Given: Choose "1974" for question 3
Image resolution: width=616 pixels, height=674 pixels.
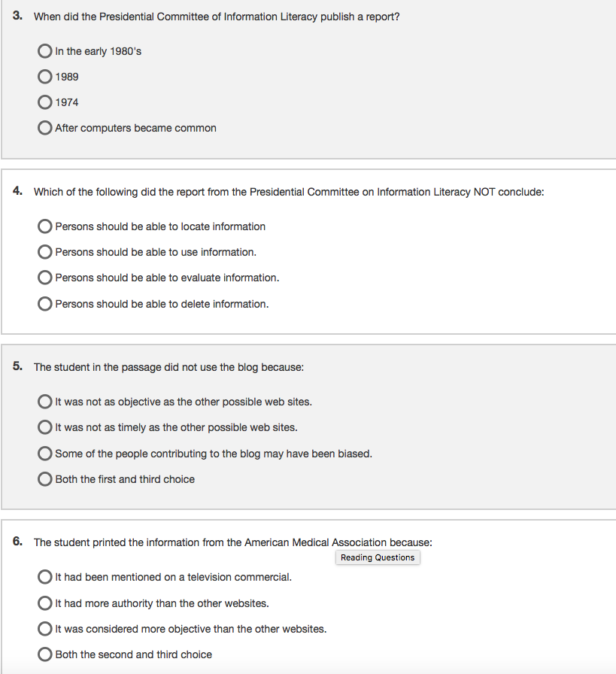Looking at the screenshot, I should (44, 102).
